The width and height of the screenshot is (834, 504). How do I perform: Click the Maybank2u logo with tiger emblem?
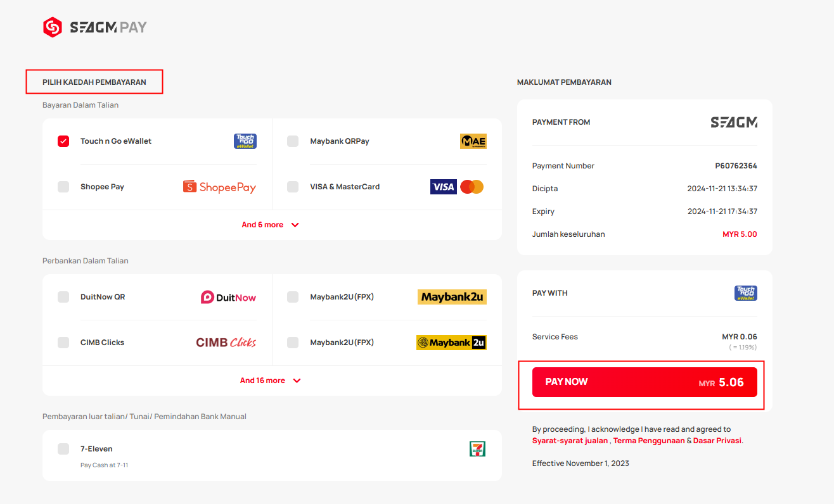tap(451, 343)
